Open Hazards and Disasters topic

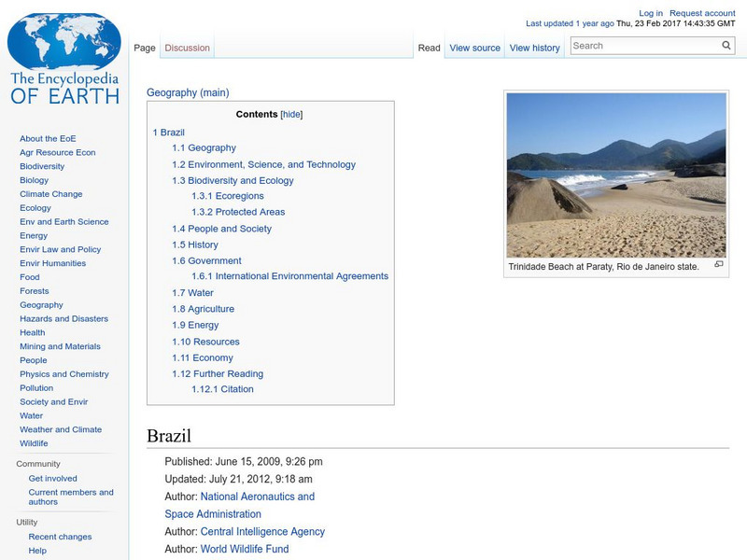(63, 318)
